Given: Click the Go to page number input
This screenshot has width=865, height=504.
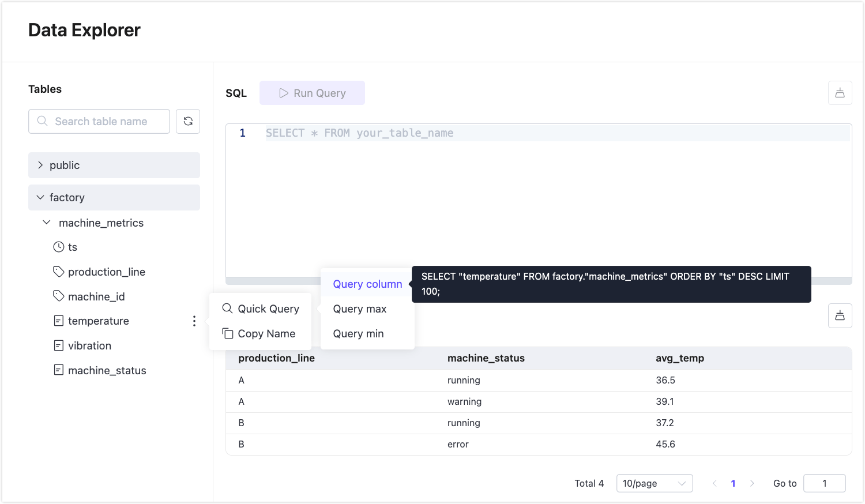Looking at the screenshot, I should 824,483.
